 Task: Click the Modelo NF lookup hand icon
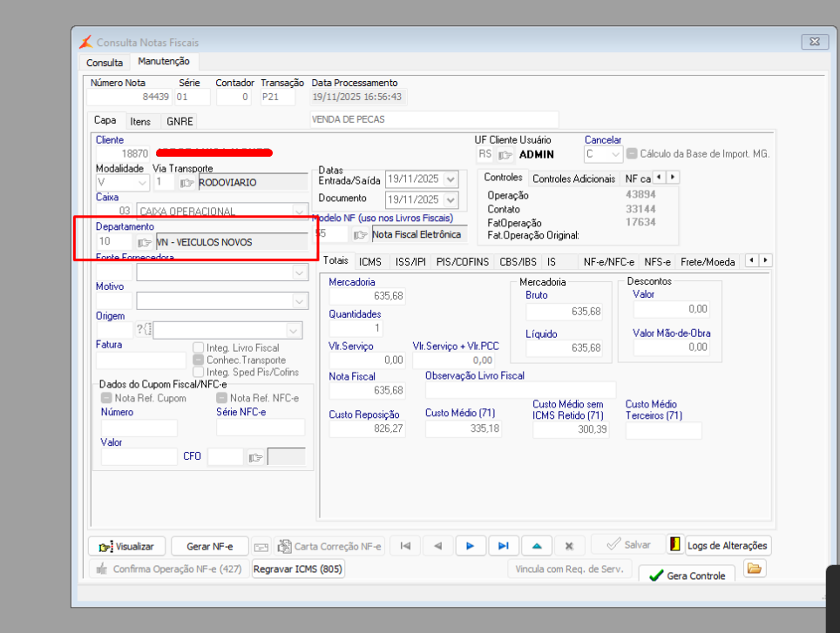click(360, 234)
